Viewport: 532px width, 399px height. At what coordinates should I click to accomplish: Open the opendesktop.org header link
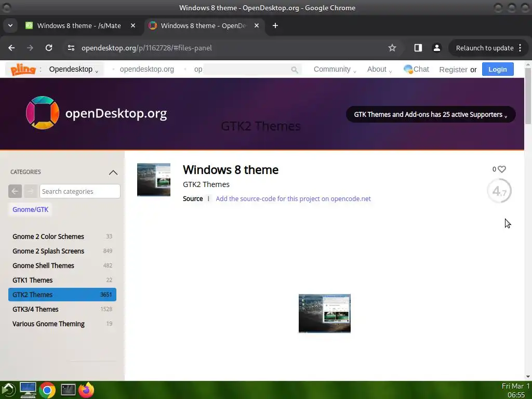147,69
